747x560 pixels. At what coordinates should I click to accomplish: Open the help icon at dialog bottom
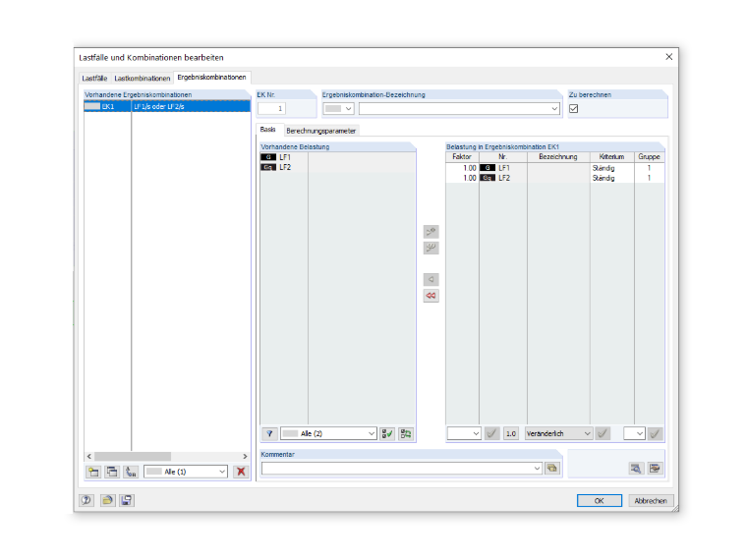click(x=86, y=500)
